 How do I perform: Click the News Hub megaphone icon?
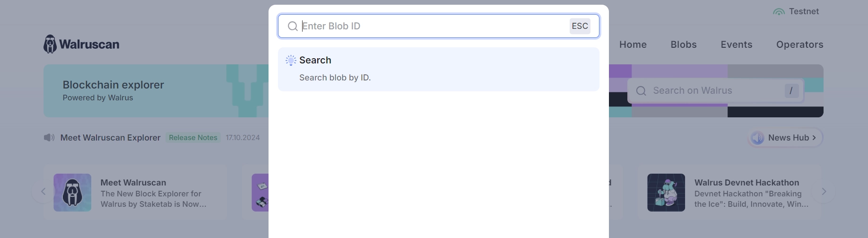click(x=757, y=138)
